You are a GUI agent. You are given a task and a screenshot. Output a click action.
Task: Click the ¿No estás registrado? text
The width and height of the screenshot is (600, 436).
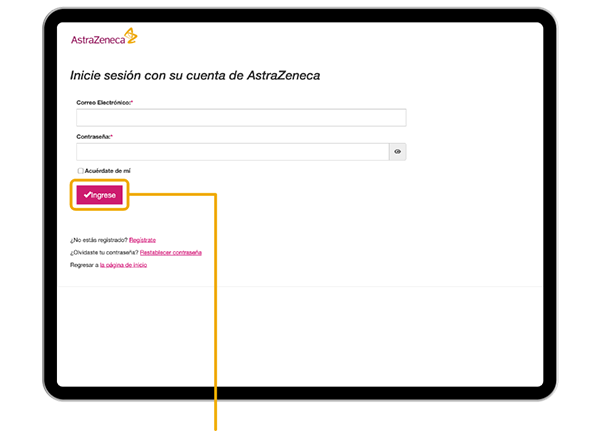point(98,240)
